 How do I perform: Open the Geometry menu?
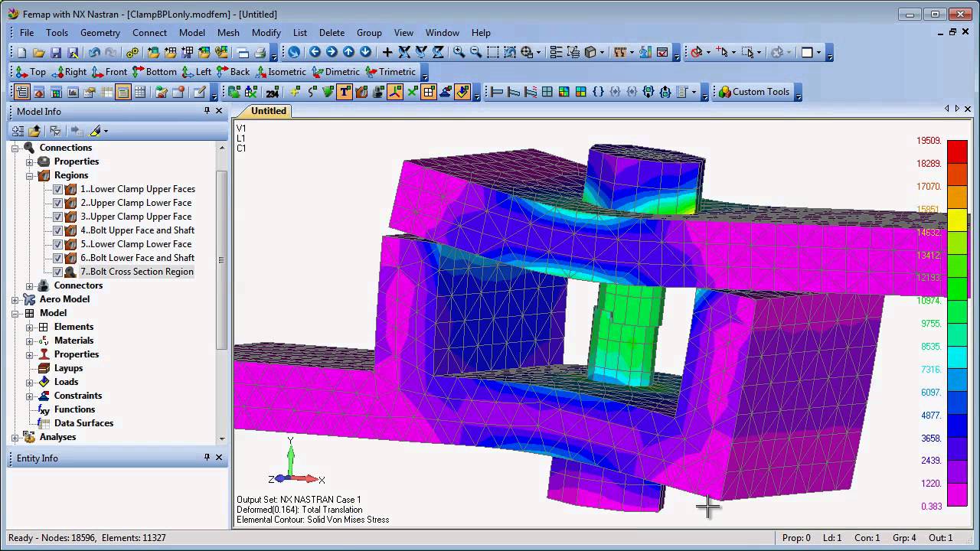[x=100, y=33]
